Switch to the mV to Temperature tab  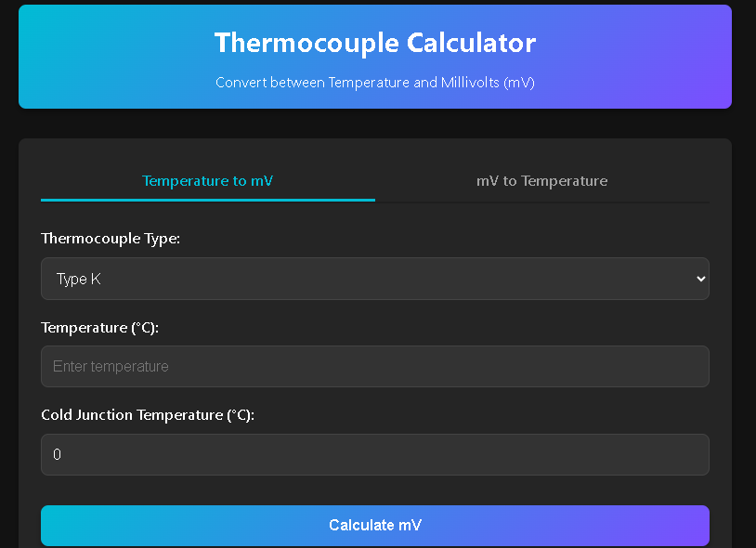click(541, 180)
